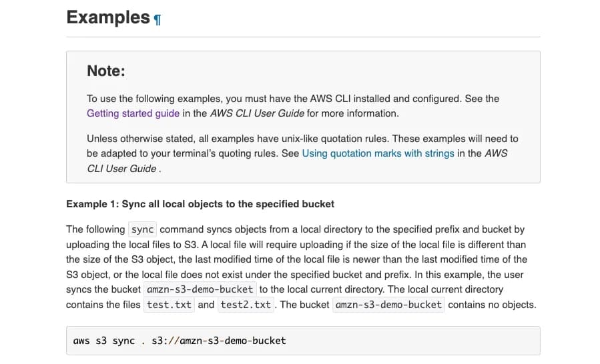Click the aws s3 sync command code block
Image resolution: width=600 pixels, height=364 pixels.
pyautogui.click(x=303, y=341)
